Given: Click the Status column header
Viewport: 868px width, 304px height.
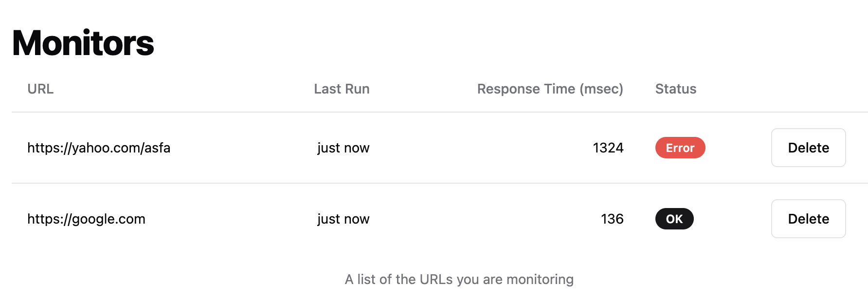Looking at the screenshot, I should [676, 89].
